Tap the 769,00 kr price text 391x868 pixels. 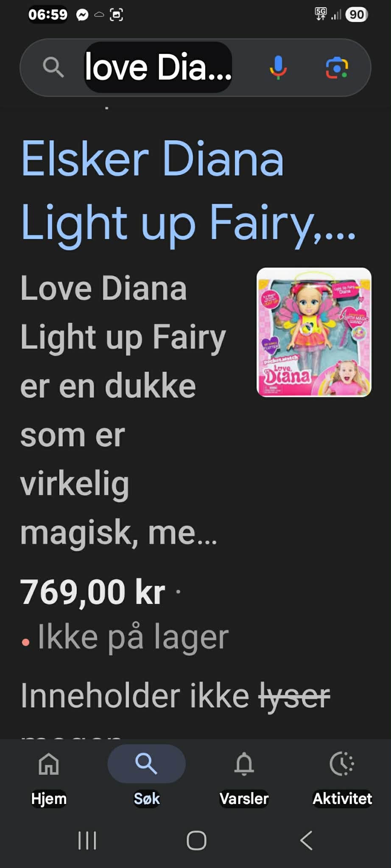click(x=92, y=592)
